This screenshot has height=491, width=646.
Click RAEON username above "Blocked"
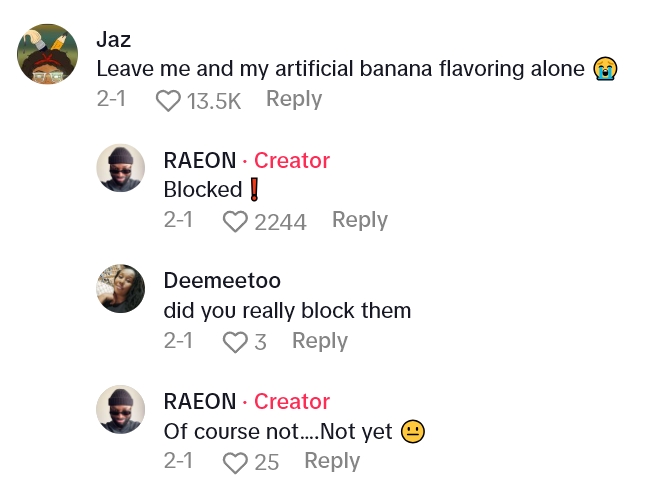[200, 160]
